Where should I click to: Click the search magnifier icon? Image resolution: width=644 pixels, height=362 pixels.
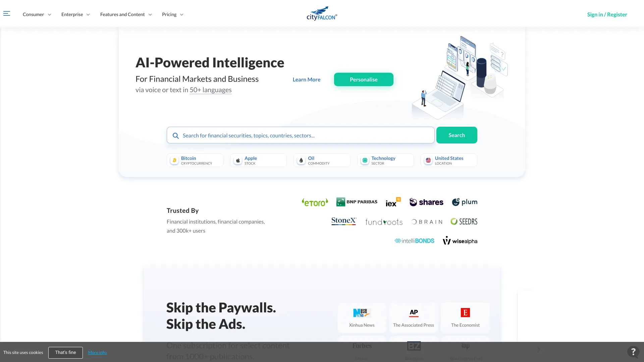pos(176,135)
